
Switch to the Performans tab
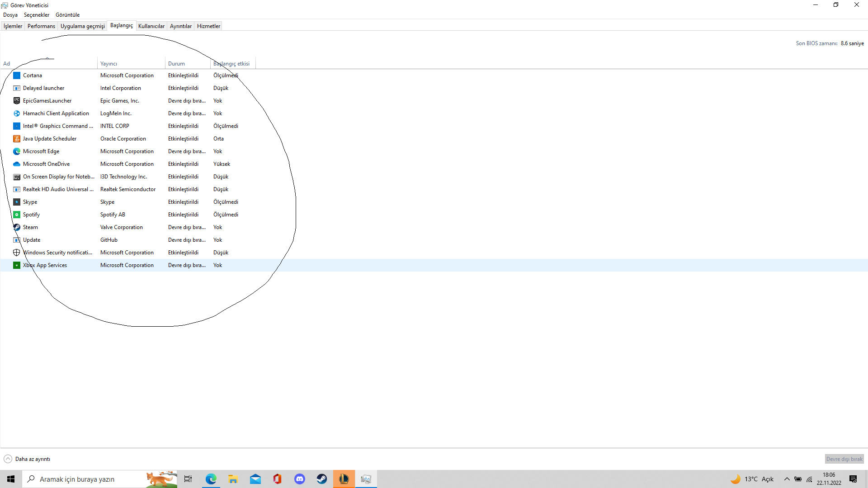coord(41,26)
